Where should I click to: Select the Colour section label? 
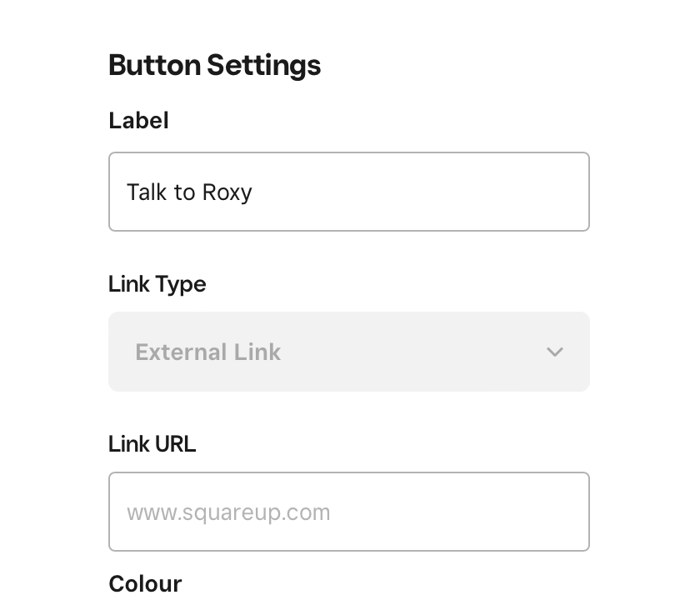point(145,583)
